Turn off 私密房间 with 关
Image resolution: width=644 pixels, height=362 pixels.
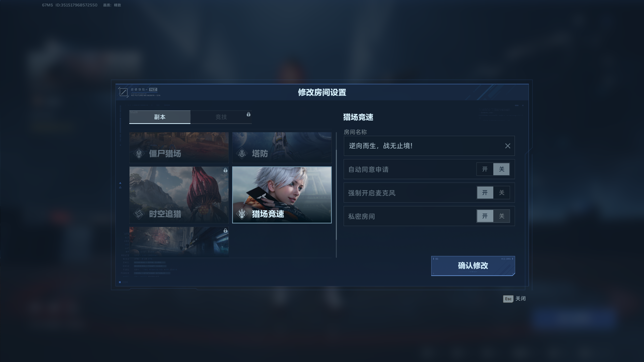501,216
